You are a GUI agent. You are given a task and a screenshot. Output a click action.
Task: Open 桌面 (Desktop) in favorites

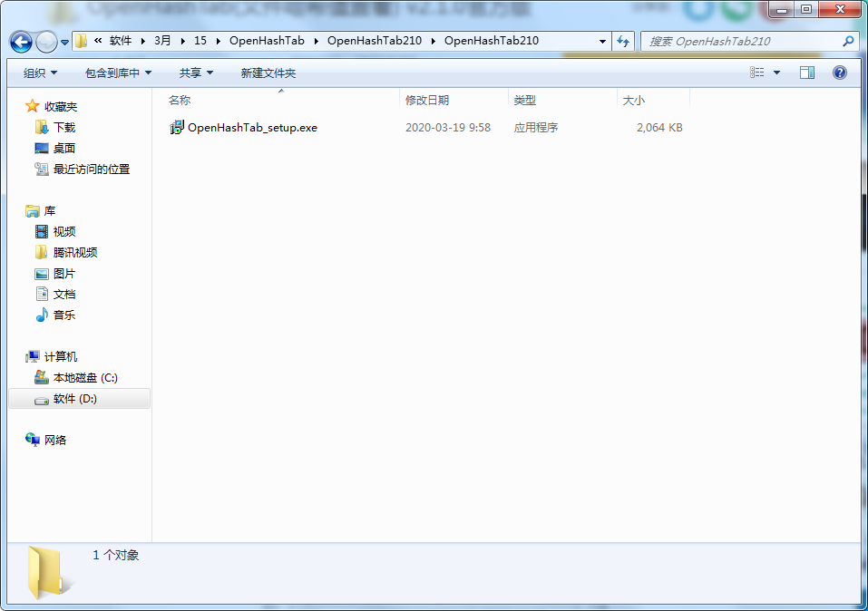click(63, 148)
